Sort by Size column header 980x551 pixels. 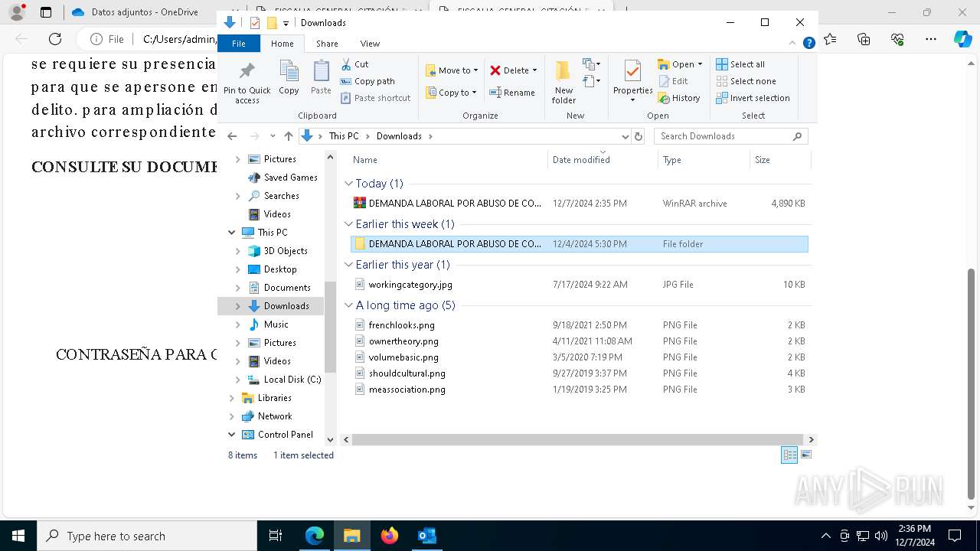click(779, 160)
